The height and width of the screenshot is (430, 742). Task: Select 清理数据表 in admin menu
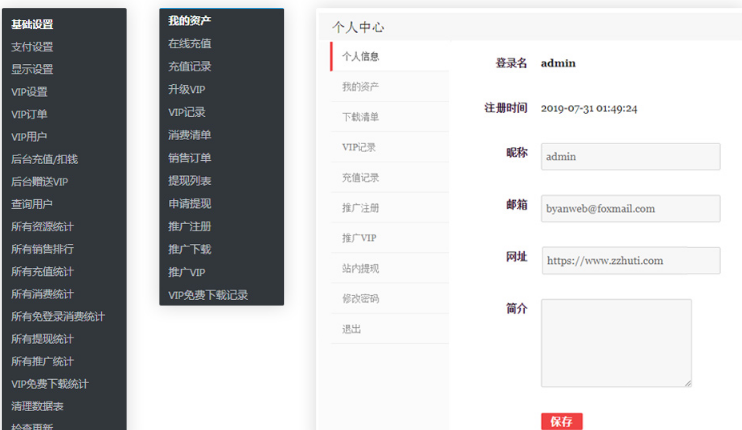pyautogui.click(x=37, y=406)
